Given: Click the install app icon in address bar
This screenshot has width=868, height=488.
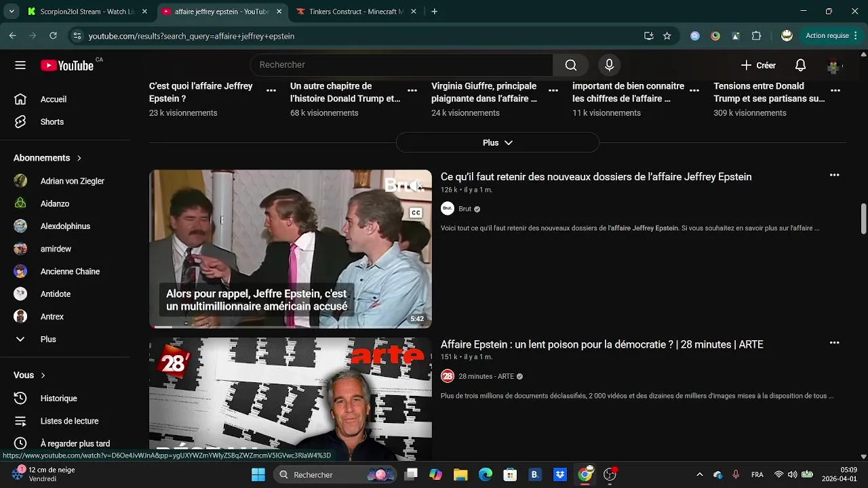Looking at the screenshot, I should coord(649,36).
